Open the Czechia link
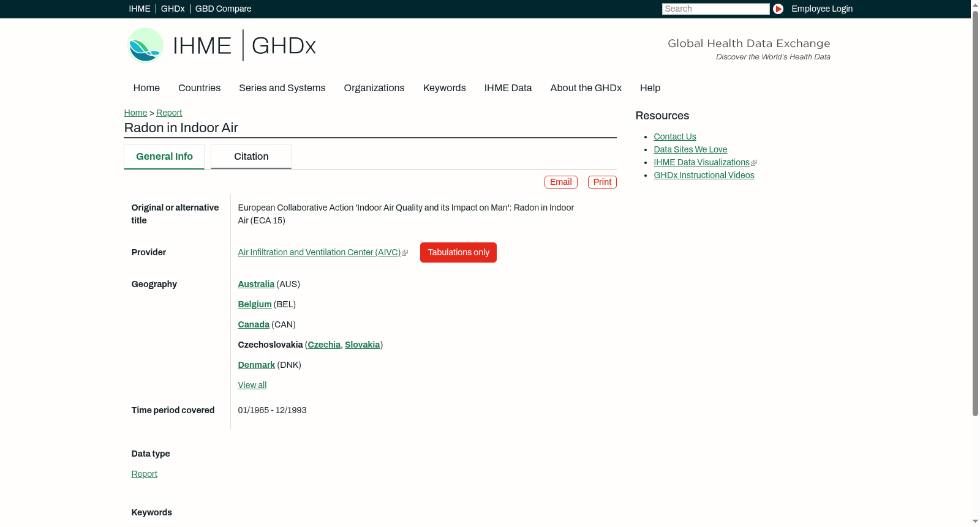The width and height of the screenshot is (980, 527). click(x=324, y=345)
